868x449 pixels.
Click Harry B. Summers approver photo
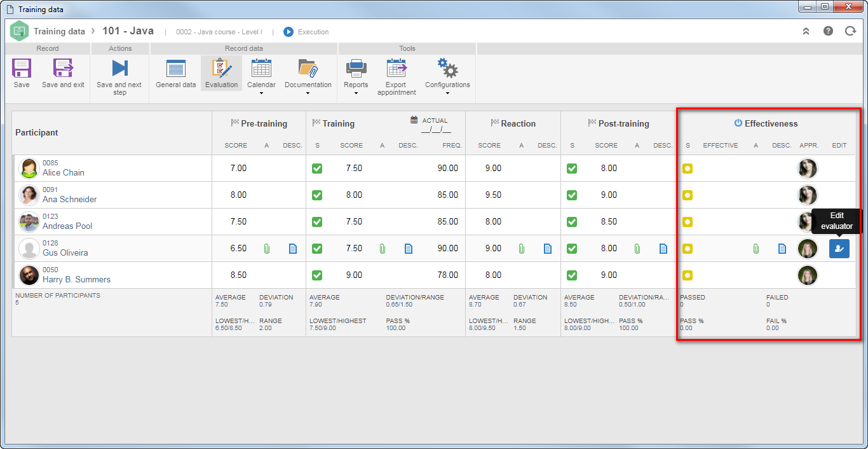(808, 275)
